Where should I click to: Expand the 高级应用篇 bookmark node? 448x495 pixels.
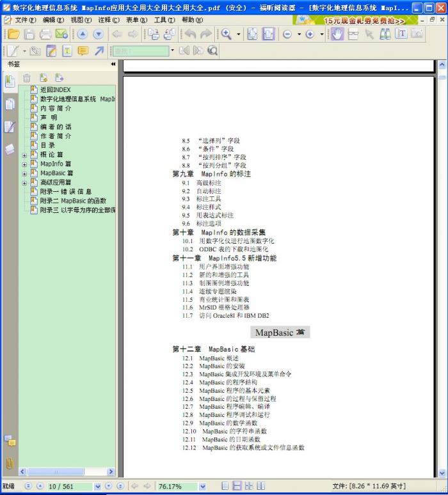click(x=24, y=182)
